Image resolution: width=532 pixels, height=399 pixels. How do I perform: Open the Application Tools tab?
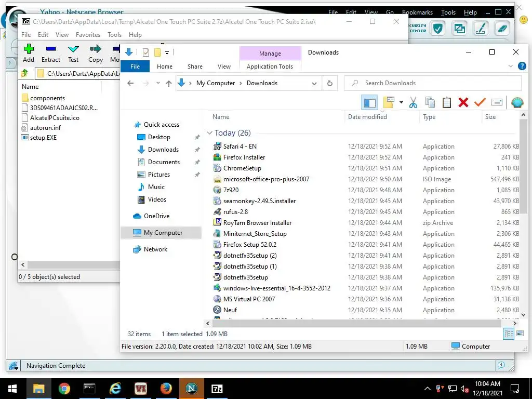click(270, 66)
